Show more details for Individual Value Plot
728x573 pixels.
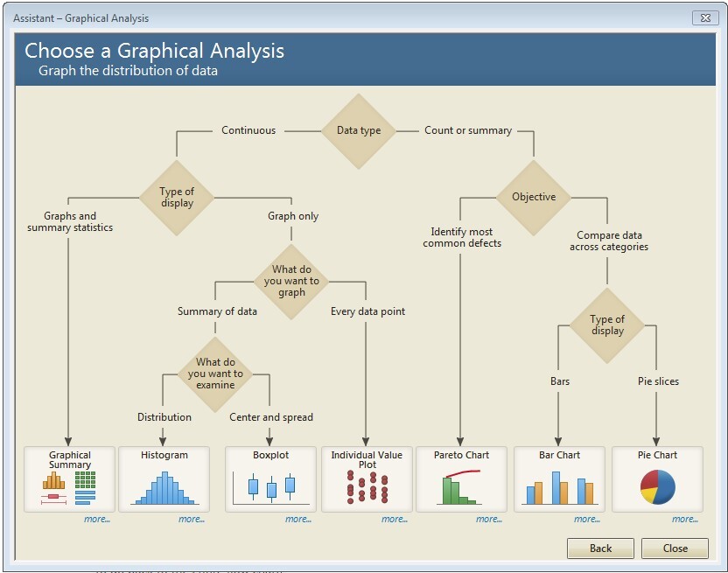pyautogui.click(x=395, y=520)
